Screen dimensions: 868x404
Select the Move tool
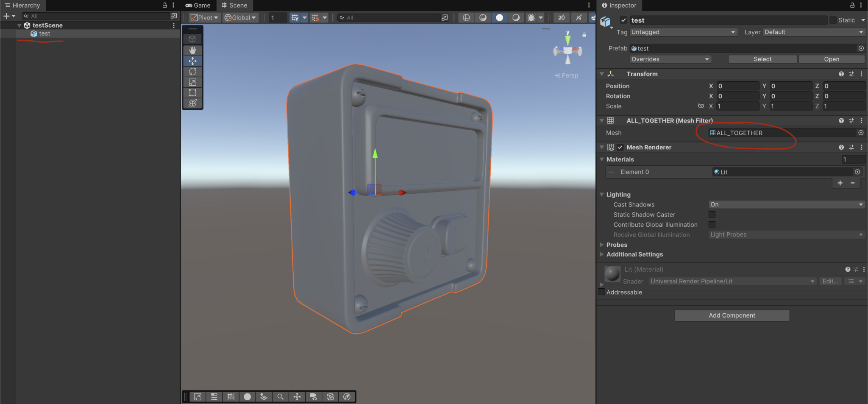coord(192,61)
